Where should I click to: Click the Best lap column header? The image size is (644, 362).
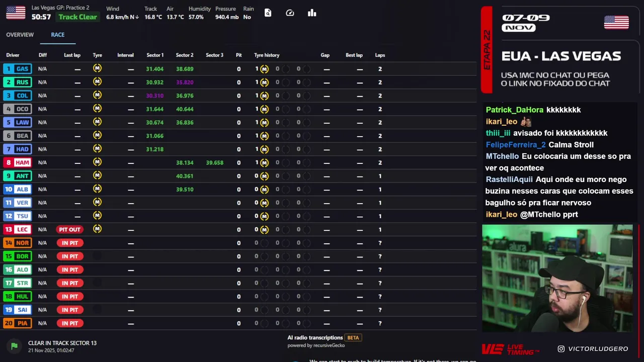tap(354, 55)
